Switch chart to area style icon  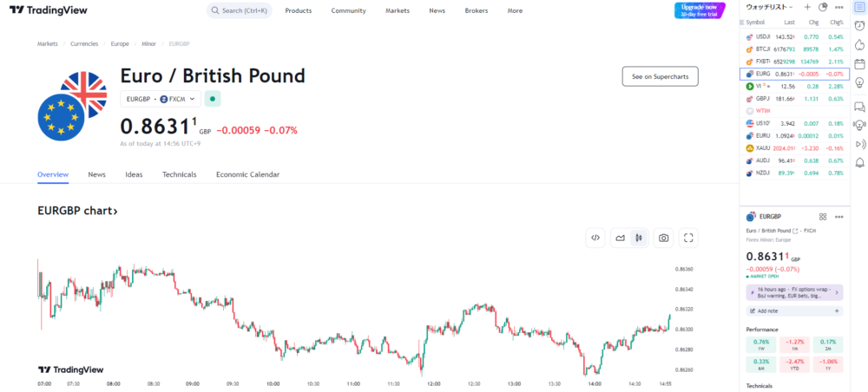pos(620,238)
